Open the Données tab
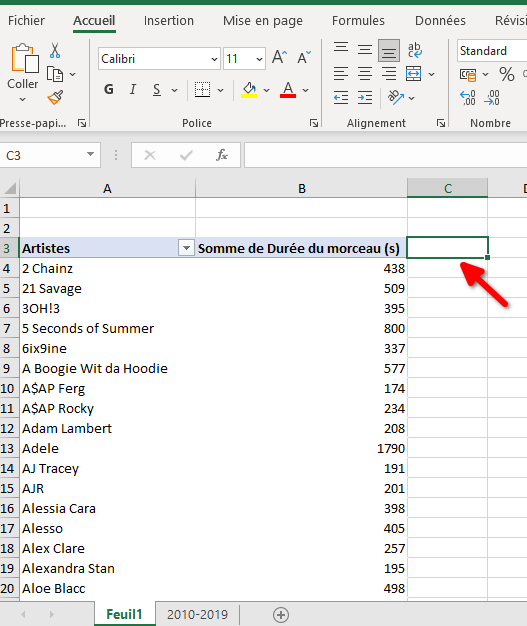Screen dimensions: 527x626 coord(440,20)
